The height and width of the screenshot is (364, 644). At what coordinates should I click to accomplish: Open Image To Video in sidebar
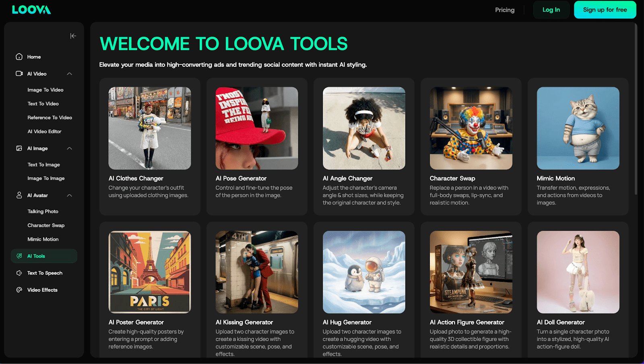[45, 90]
